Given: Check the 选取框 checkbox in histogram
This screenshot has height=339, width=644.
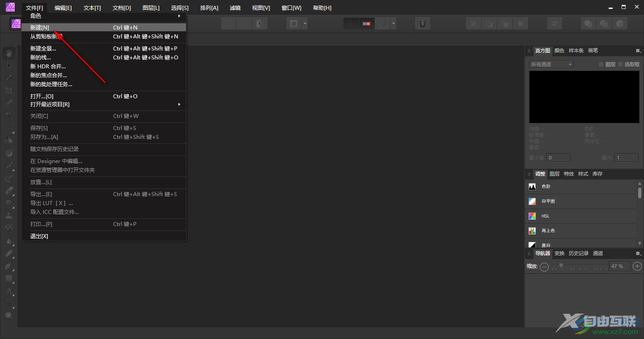Looking at the screenshot, I should click(x=620, y=64).
